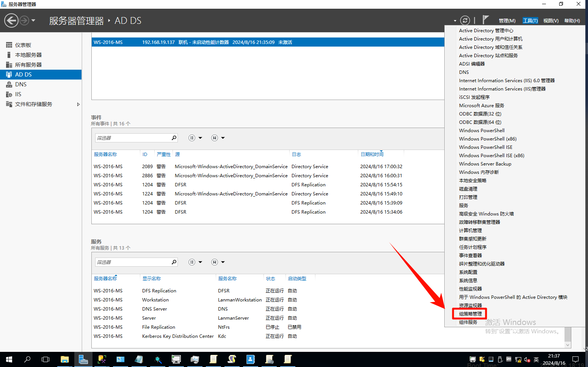Open File Explorer from the taskbar
The height and width of the screenshot is (367, 588).
click(x=64, y=359)
